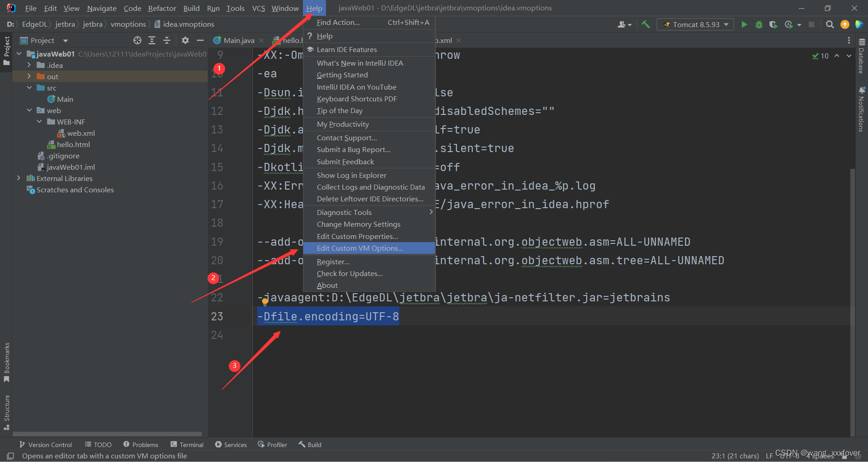Open the Terminal tool window

pyautogui.click(x=187, y=445)
